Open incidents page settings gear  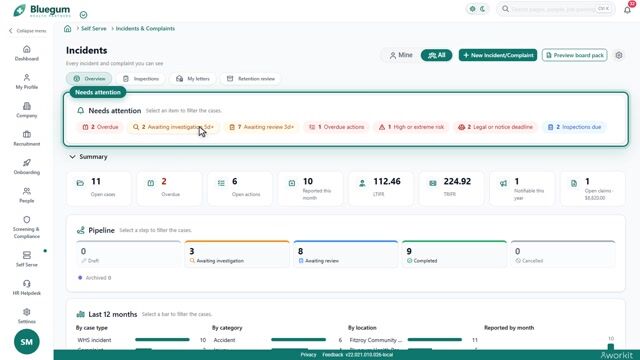(x=619, y=55)
